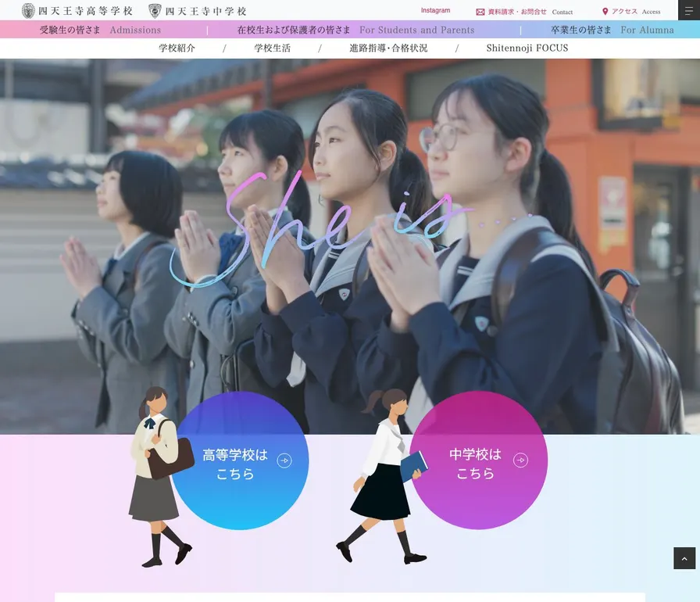Open Shitennoji FOCUS menu item

pyautogui.click(x=527, y=48)
